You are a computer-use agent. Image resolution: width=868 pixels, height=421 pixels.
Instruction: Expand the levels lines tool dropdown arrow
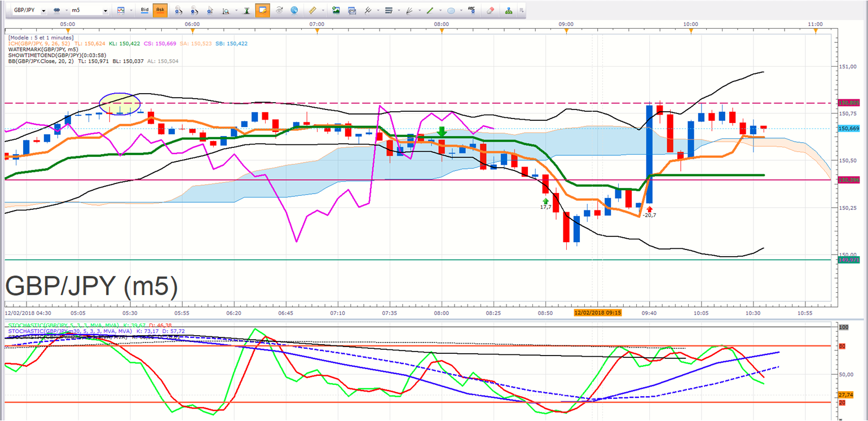[x=398, y=10]
